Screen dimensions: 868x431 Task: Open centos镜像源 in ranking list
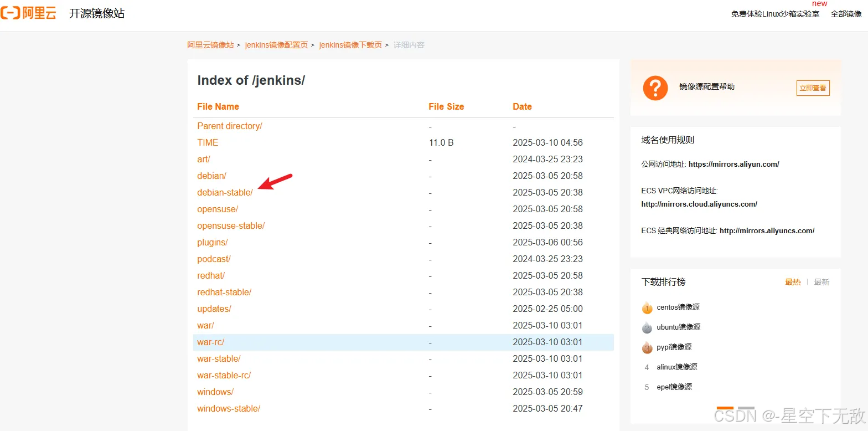678,307
